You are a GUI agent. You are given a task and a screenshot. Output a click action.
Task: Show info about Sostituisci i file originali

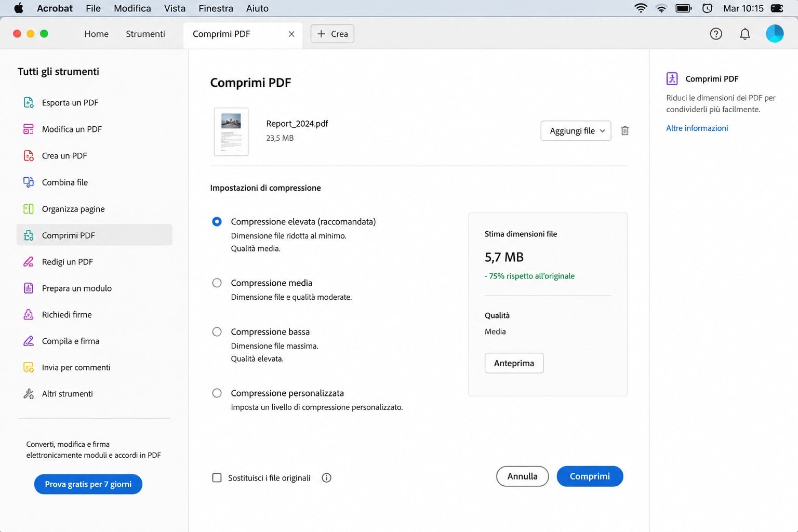326,478
